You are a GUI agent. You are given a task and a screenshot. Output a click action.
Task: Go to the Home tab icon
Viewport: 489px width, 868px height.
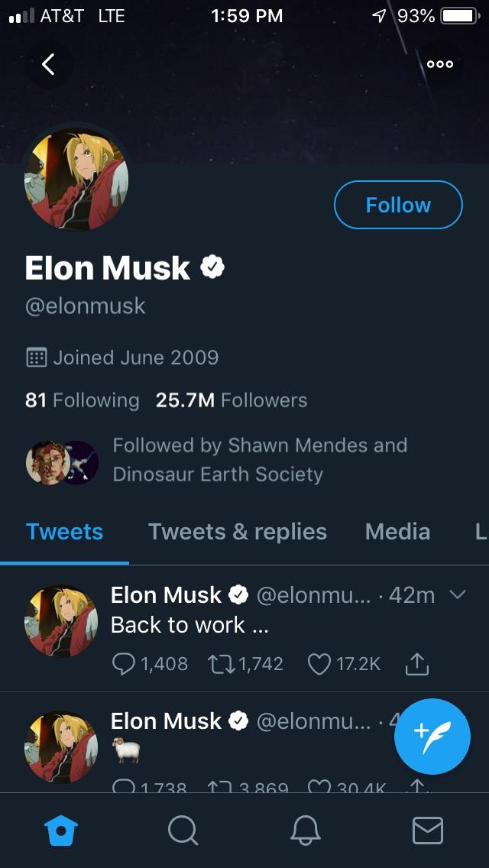point(62,830)
